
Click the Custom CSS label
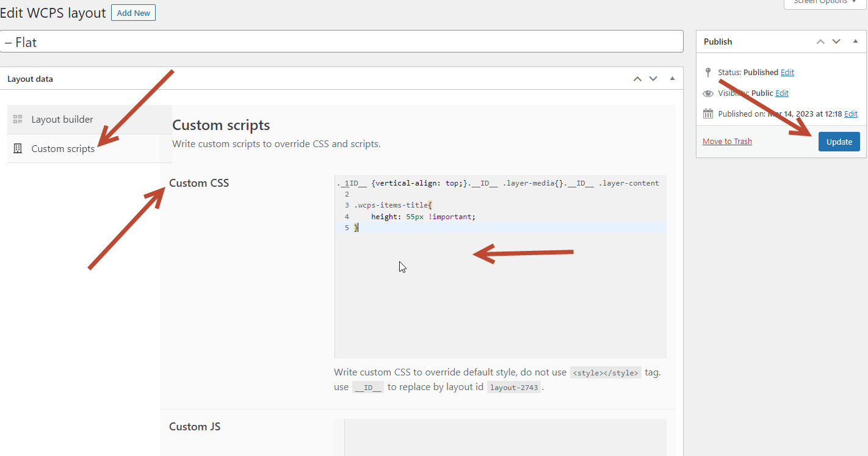pyautogui.click(x=199, y=183)
